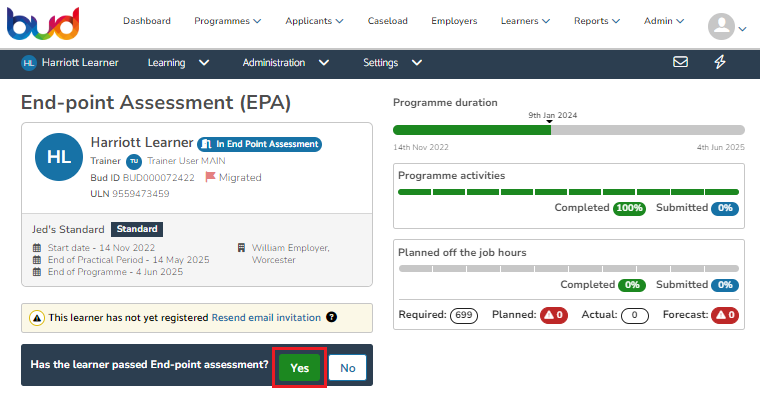Click the help question mark icon
Screen dimensions: 760x396
[x=332, y=317]
